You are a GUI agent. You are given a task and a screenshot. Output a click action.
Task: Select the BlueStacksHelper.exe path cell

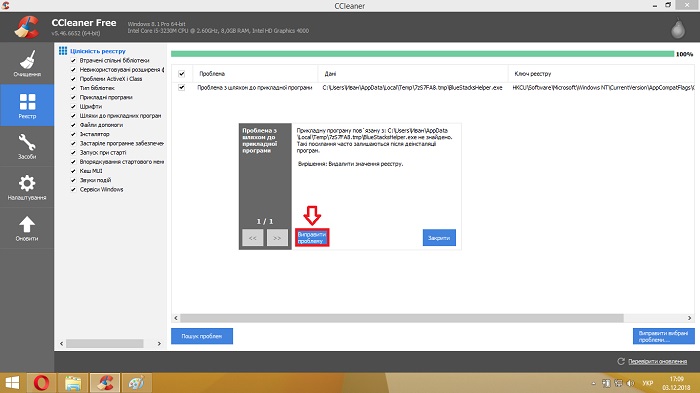412,88
